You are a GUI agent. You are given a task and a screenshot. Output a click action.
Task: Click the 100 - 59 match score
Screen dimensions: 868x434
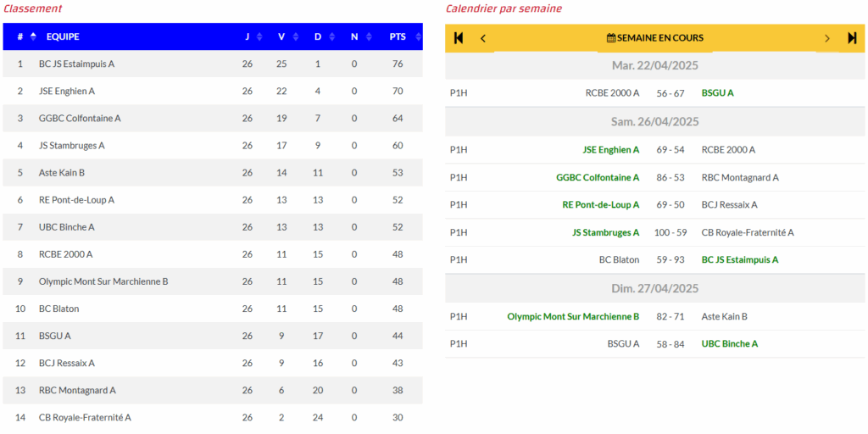click(x=670, y=232)
